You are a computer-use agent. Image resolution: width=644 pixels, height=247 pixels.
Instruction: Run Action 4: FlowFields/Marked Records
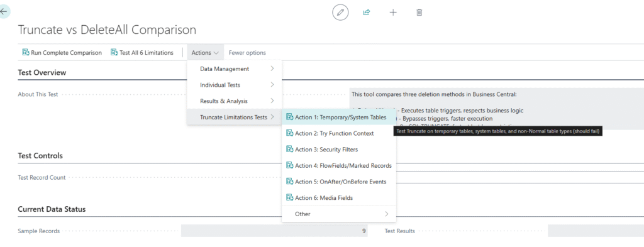pos(339,165)
